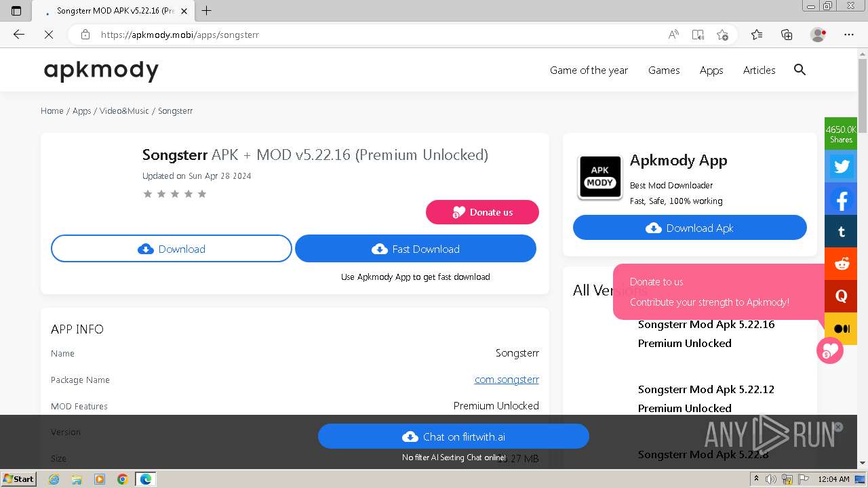Click the taskbar clock 12:04 AM
The image size is (868, 488).
click(x=833, y=479)
